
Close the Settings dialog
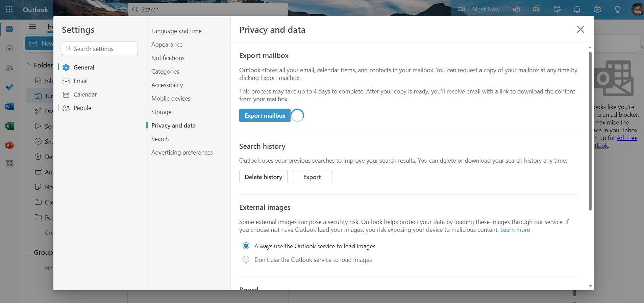pyautogui.click(x=580, y=29)
